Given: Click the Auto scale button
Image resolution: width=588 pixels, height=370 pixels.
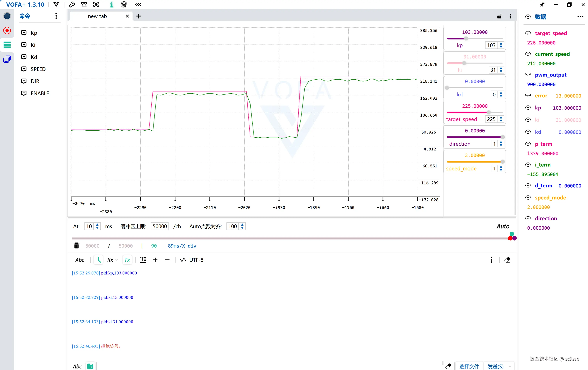Looking at the screenshot, I should coord(503,226).
